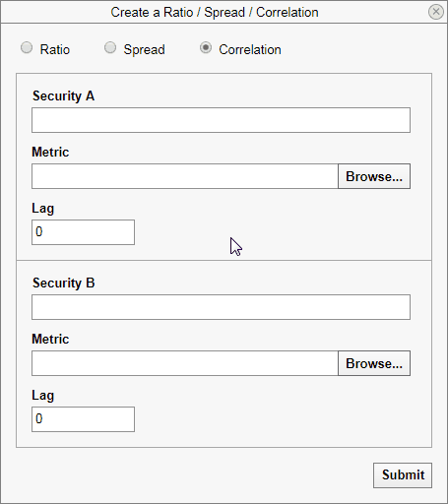Image resolution: width=448 pixels, height=504 pixels.
Task: Submit the correlation form
Action: (x=403, y=475)
